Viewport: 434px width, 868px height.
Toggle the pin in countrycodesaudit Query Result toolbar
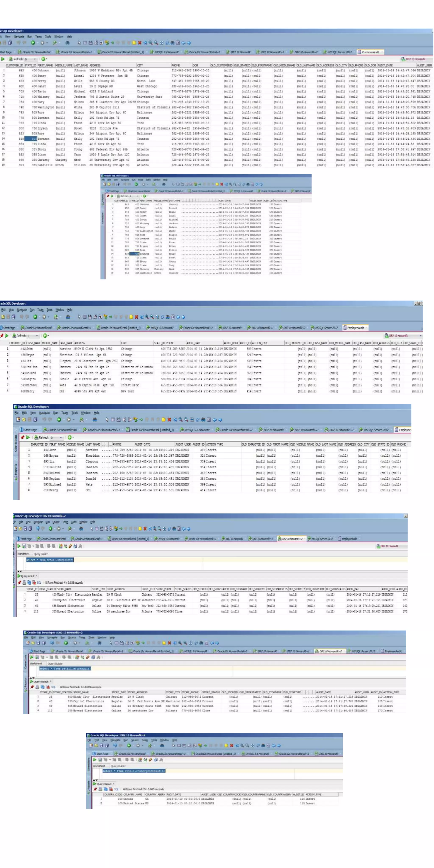point(95,789)
